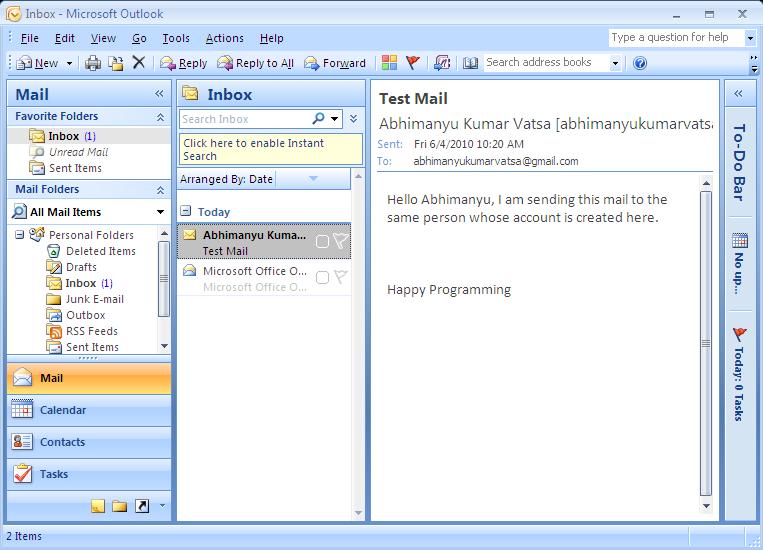This screenshot has height=550, width=763.
Task: Open the Deleted Items folder
Action: [92, 251]
